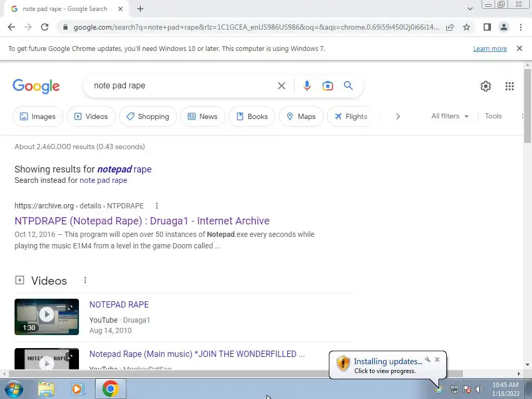Open the 'Learn more' link in info bar
532x399 pixels.
[x=490, y=48]
